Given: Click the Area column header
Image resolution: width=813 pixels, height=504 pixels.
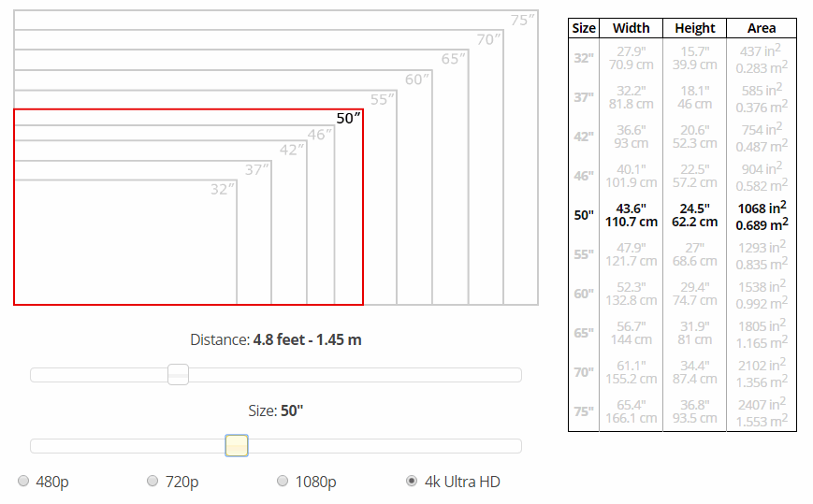Looking at the screenshot, I should pyautogui.click(x=761, y=28).
